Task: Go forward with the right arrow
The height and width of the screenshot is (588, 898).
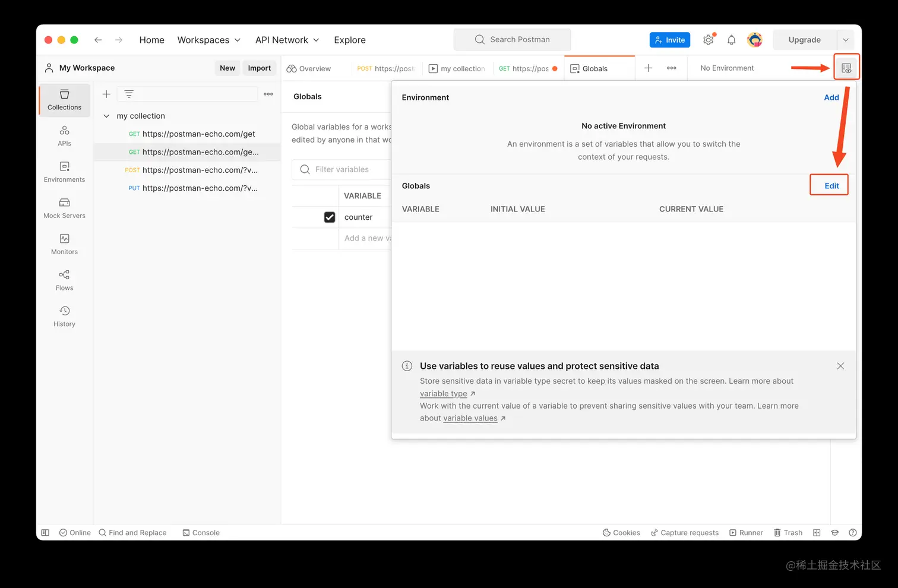Action: pyautogui.click(x=119, y=40)
